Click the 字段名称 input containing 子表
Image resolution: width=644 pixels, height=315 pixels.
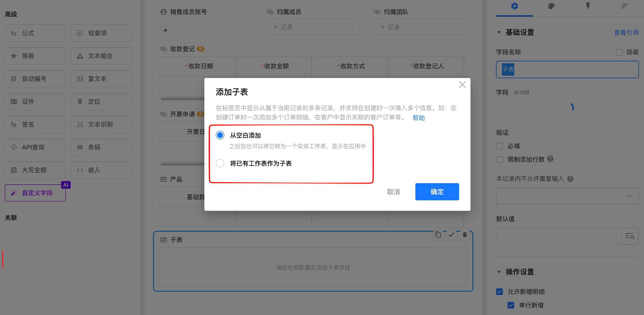pyautogui.click(x=567, y=69)
